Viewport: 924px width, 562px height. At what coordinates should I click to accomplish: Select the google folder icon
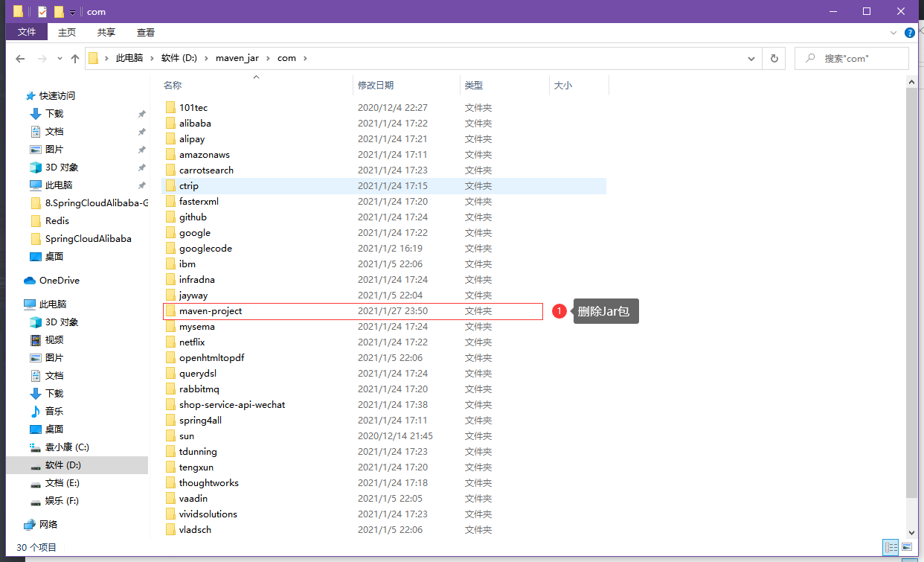coord(170,232)
